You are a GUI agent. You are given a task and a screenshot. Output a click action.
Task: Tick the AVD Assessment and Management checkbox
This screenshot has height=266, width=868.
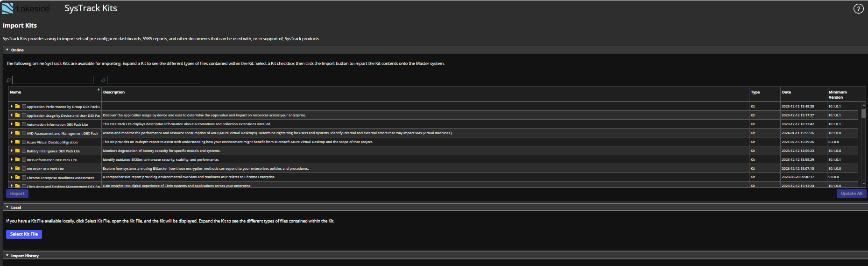[24, 133]
